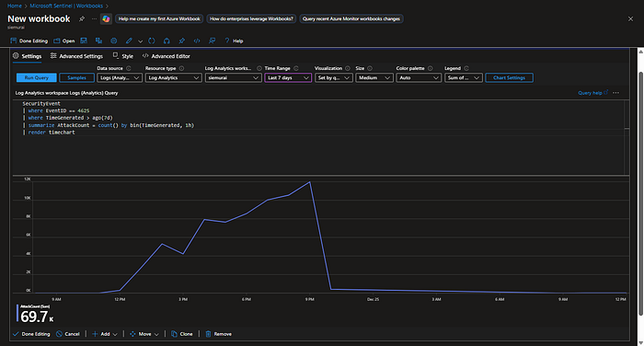The height and width of the screenshot is (346, 644).
Task: Click the Legend info icon
Action: point(466,68)
